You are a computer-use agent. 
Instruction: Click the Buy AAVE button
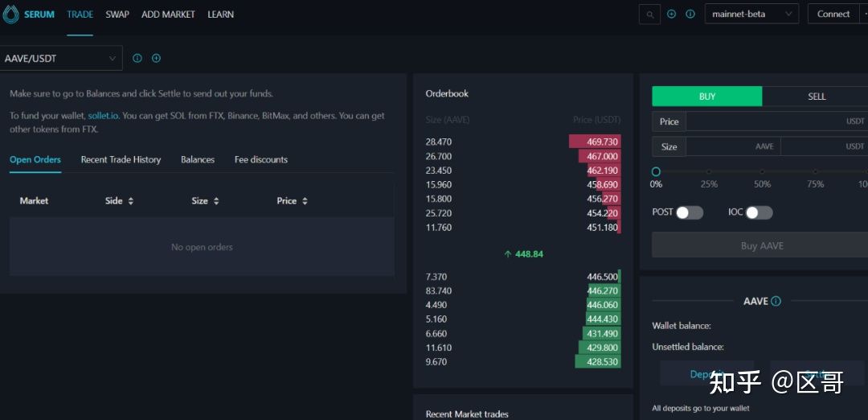point(760,245)
